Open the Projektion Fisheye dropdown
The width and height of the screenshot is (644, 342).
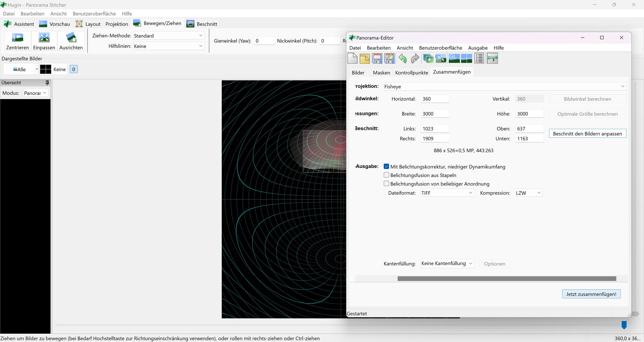coord(504,87)
